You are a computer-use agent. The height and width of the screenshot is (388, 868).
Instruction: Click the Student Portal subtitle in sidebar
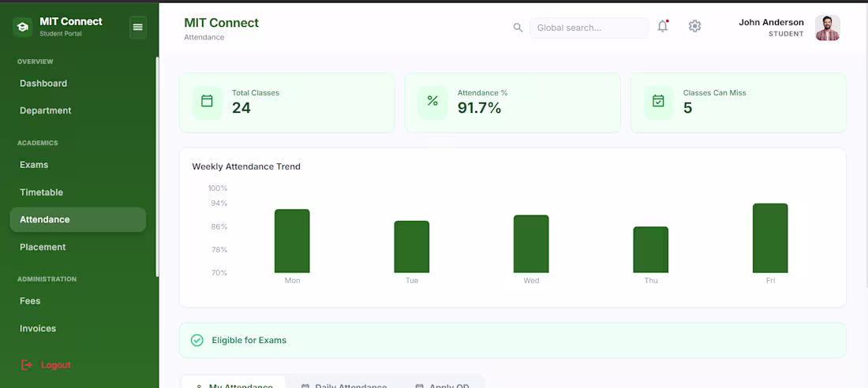61,34
